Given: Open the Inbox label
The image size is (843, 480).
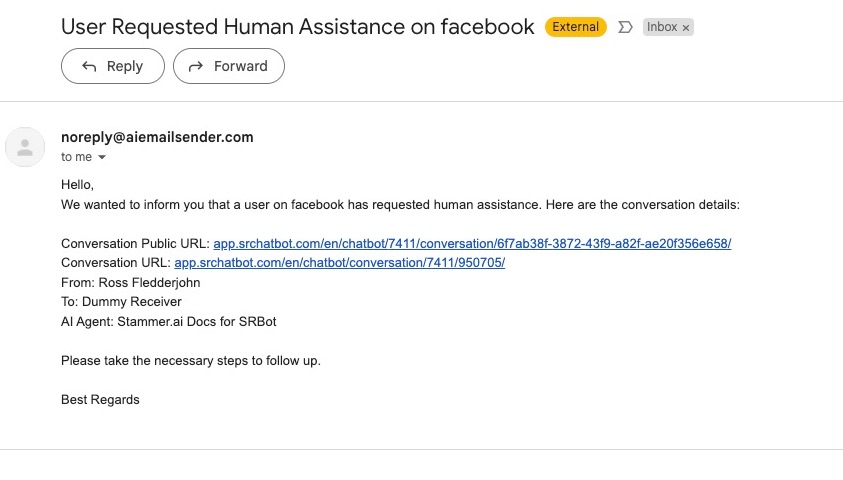Looking at the screenshot, I should (x=662, y=27).
